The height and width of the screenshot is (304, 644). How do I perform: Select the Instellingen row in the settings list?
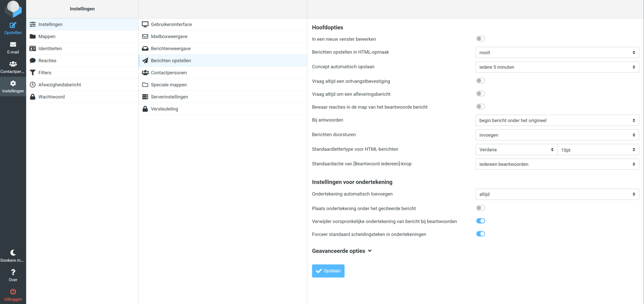pyautogui.click(x=82, y=24)
